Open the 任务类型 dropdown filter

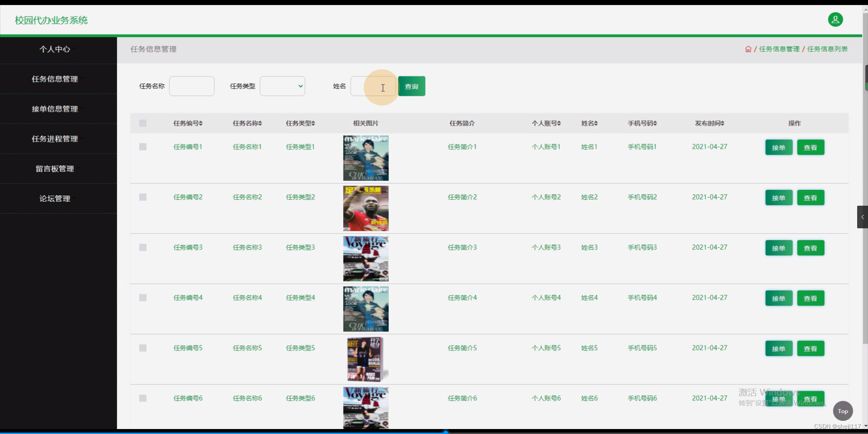[x=283, y=86]
